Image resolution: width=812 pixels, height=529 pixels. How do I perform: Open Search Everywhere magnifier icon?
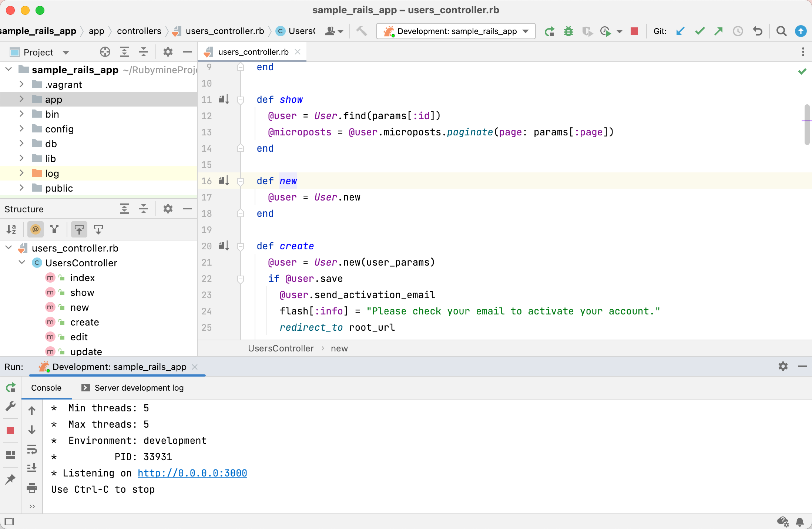click(x=781, y=31)
